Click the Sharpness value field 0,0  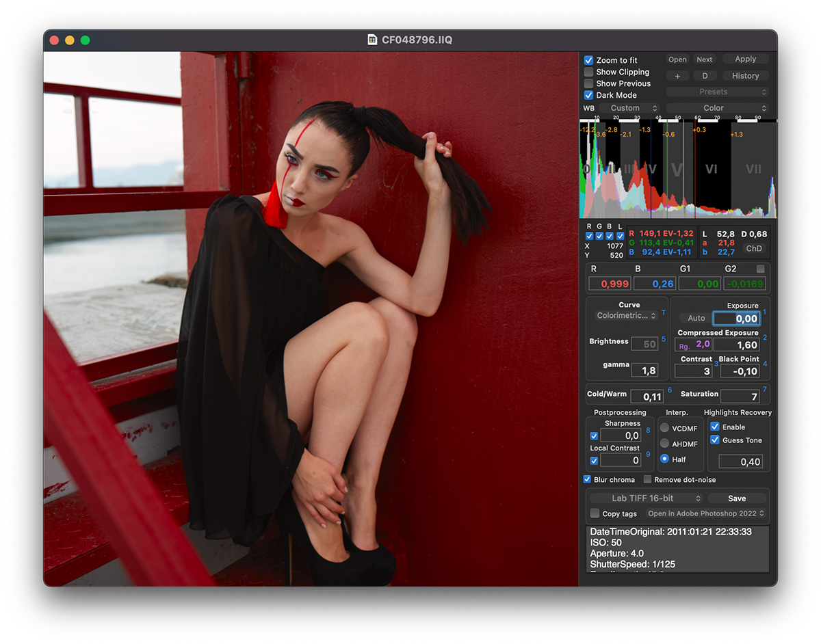pyautogui.click(x=621, y=435)
